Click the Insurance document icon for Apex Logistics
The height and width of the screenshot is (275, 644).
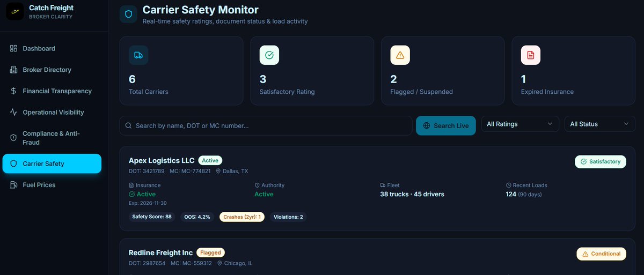(131, 185)
